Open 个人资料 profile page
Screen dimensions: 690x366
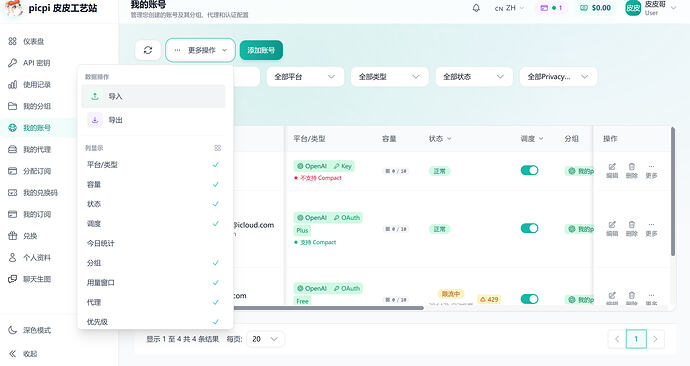(x=29, y=257)
